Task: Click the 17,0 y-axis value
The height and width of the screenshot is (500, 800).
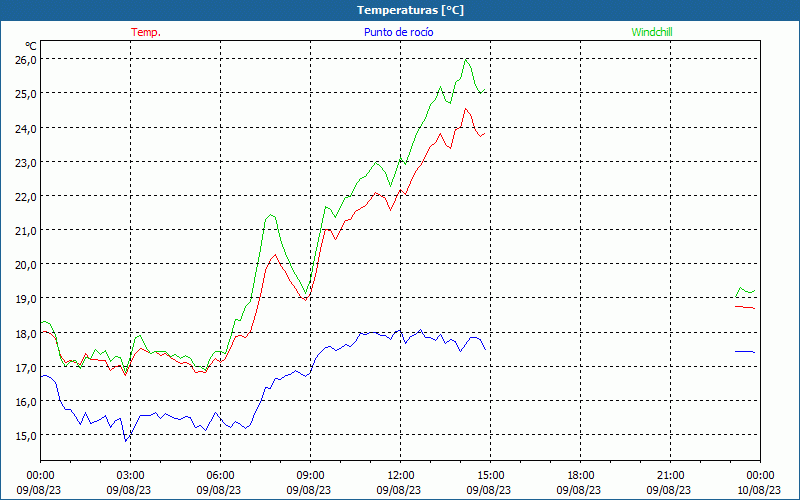Action: tap(26, 367)
